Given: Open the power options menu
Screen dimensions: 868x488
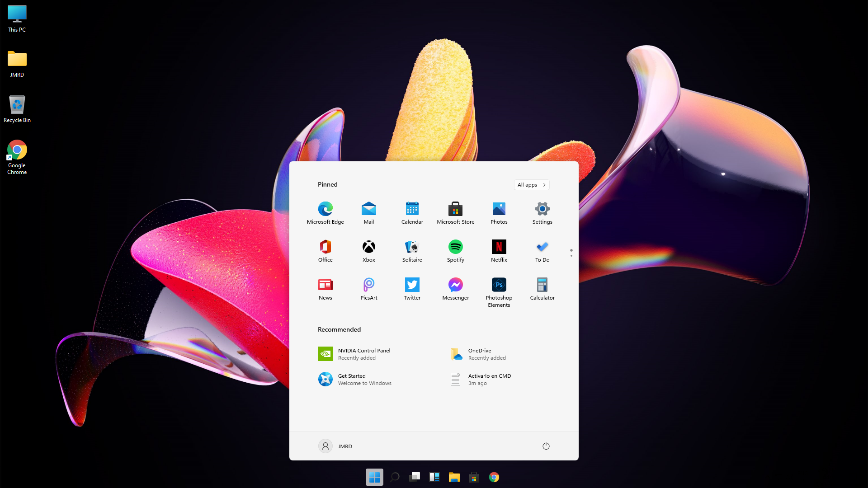Looking at the screenshot, I should pos(546,446).
